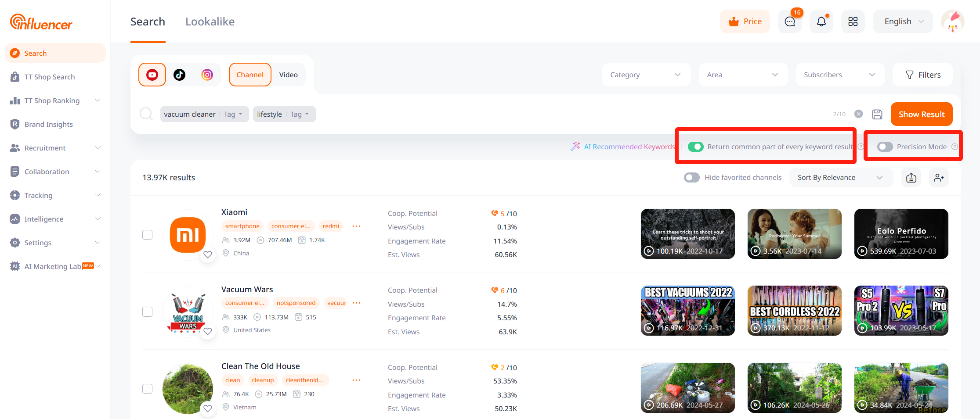Favorite Xiaomi channel with heart icon
Screen dimensions: 980x419
208,254
